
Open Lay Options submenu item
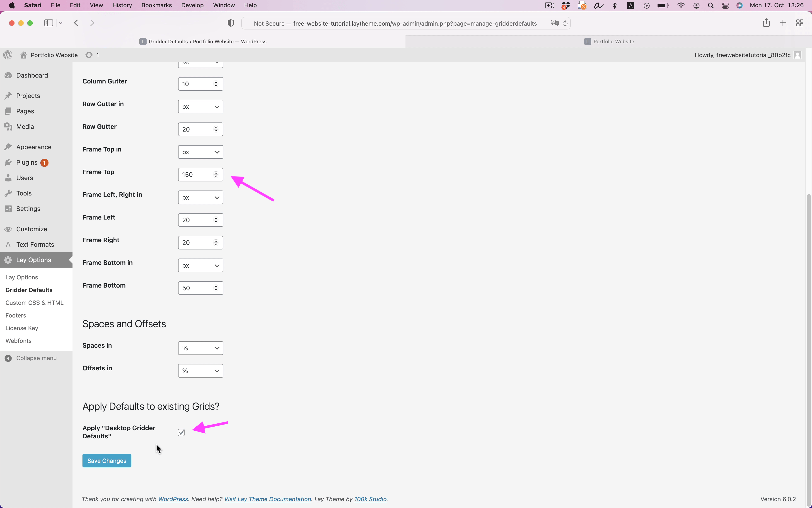(x=22, y=278)
